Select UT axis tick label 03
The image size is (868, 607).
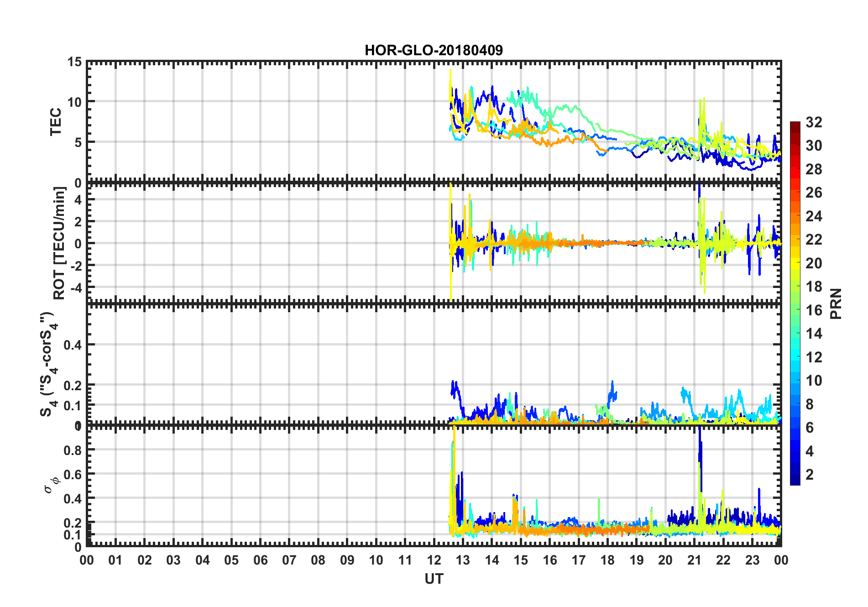[173, 560]
